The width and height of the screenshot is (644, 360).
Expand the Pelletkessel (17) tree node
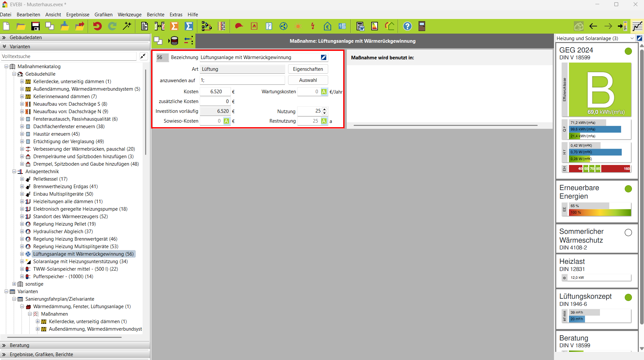click(x=22, y=179)
